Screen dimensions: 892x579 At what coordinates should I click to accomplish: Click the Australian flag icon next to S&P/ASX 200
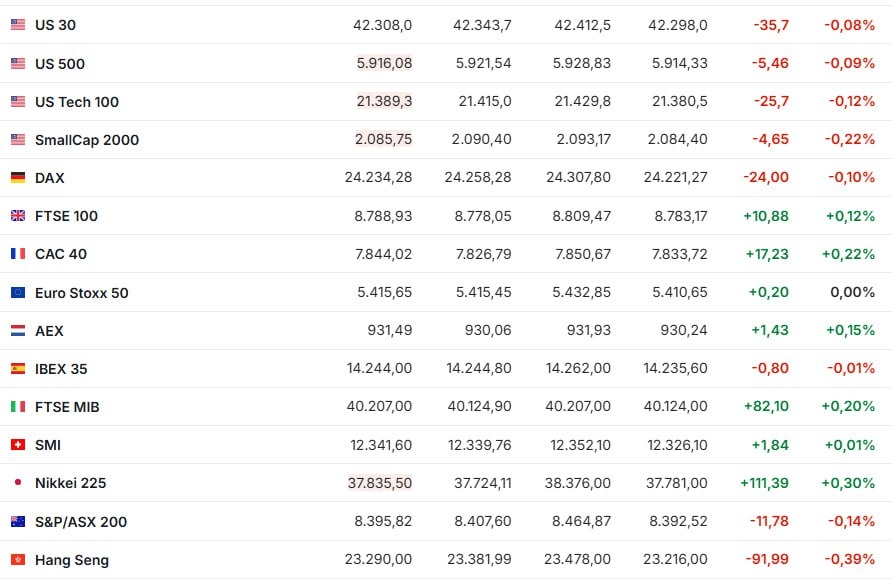point(18,521)
